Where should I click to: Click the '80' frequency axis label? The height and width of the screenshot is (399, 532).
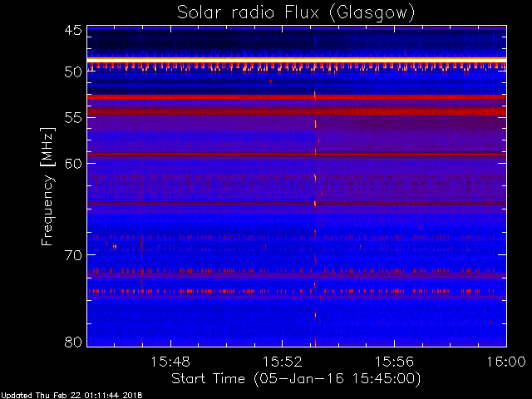(x=73, y=342)
